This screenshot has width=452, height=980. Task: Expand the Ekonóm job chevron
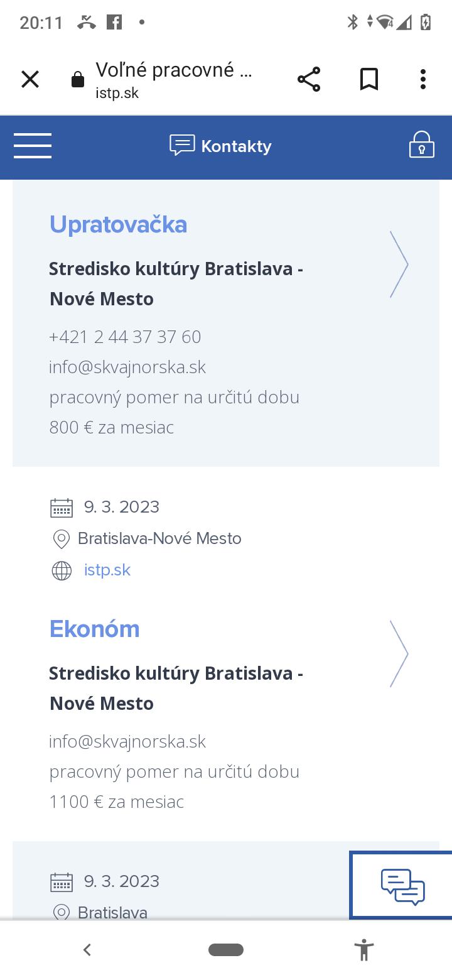399,654
